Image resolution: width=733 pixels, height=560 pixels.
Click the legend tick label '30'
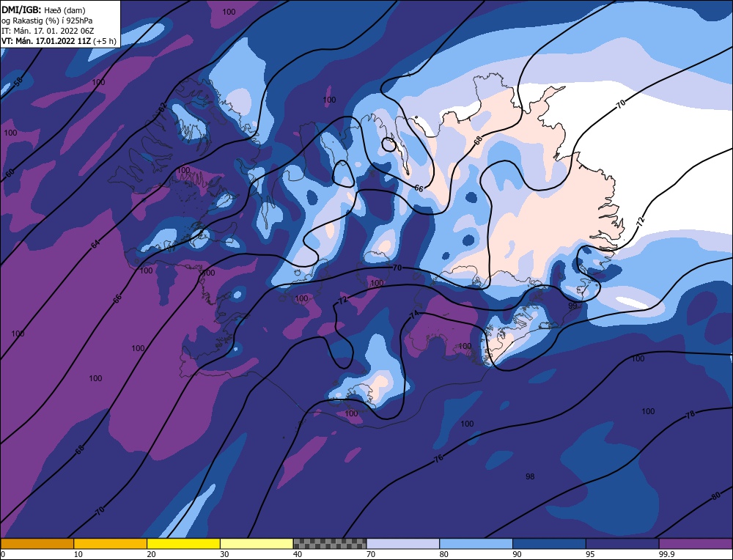[x=224, y=554]
